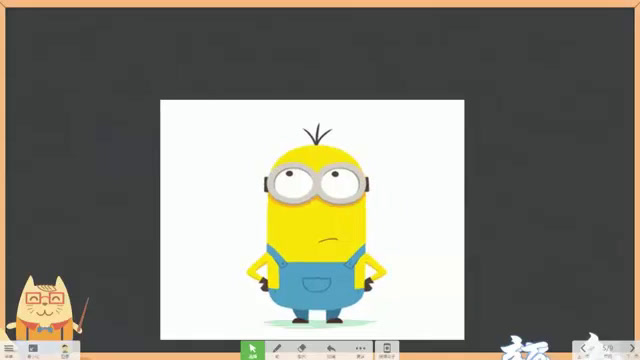Advance to the next page with right chevron

click(632, 348)
